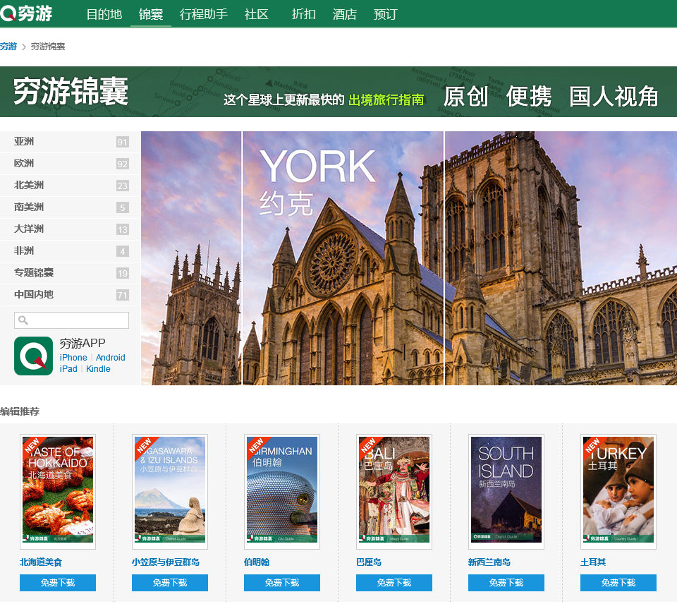
Task: Click the 土耳其 title link
Action: coord(593,562)
